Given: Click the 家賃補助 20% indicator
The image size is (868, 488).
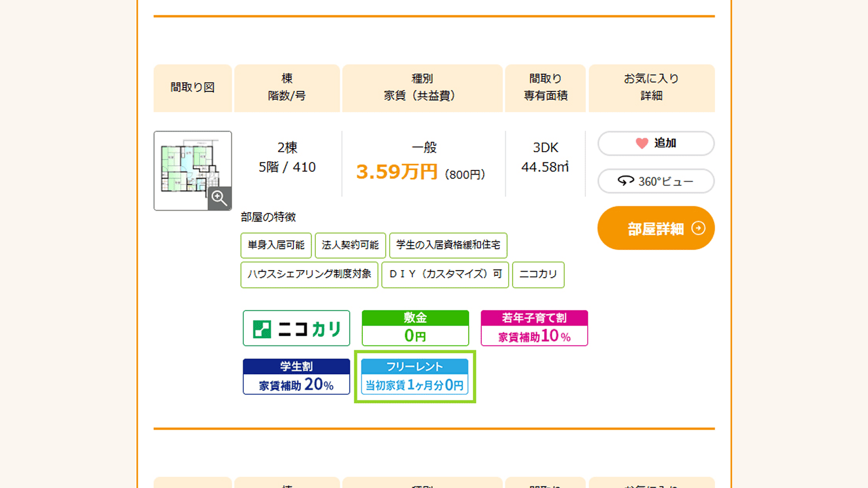Looking at the screenshot, I should tap(296, 387).
